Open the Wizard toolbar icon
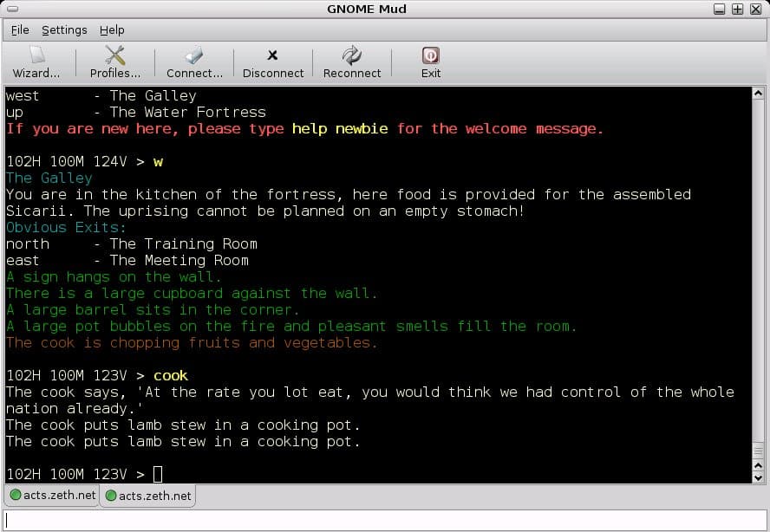770x532 pixels. (x=37, y=55)
